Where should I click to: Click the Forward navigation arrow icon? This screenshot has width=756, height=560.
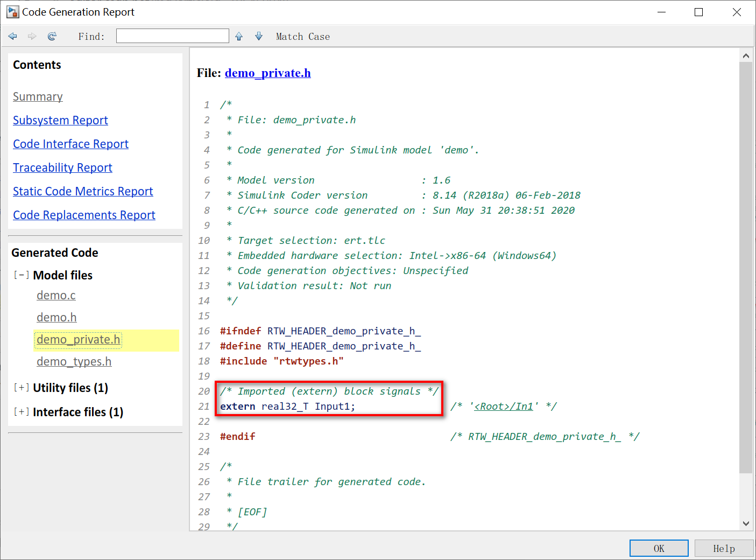32,36
